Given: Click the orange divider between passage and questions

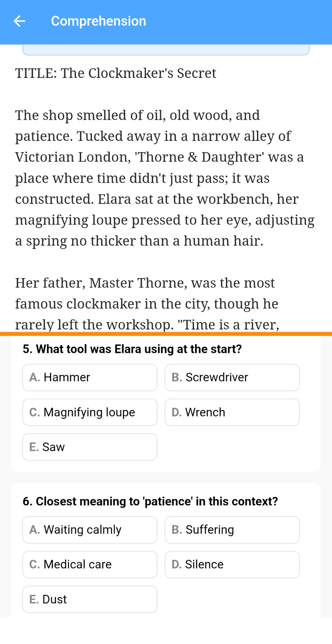Looking at the screenshot, I should pos(166,334).
